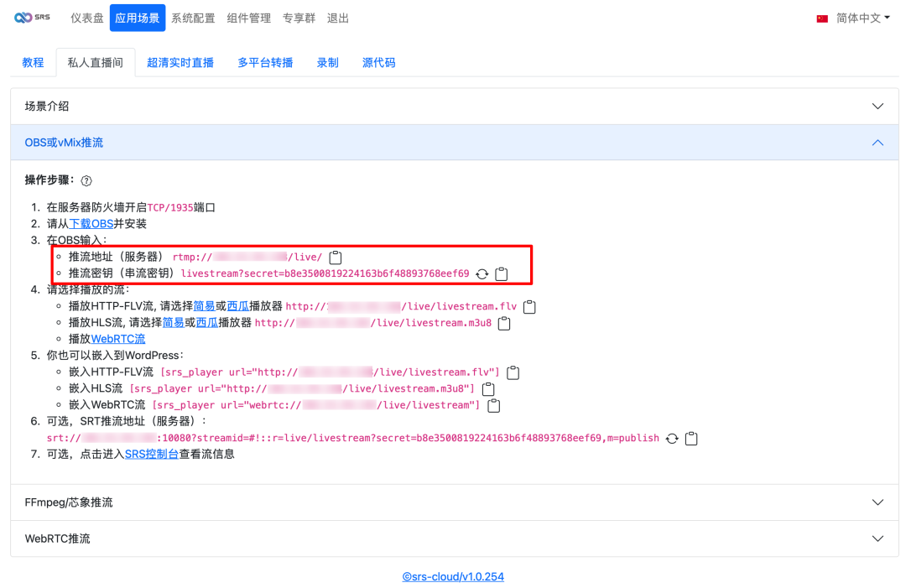The height and width of the screenshot is (588, 906).
Task: Open the SRS控制台 link
Action: point(151,454)
